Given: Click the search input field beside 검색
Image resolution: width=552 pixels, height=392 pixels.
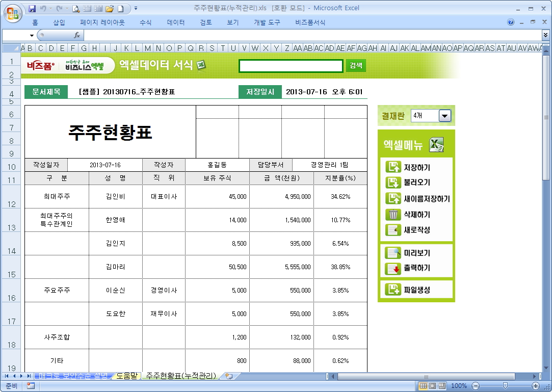Looking at the screenshot, I should pyautogui.click(x=291, y=66).
